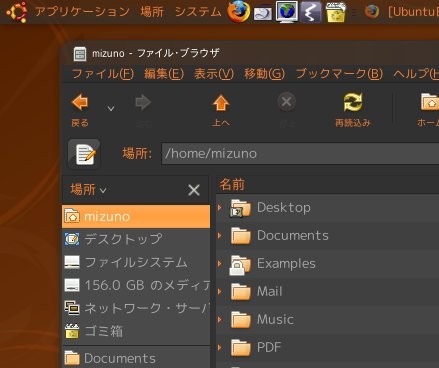Go to home folder with ホーム button
The image size is (439, 368).
(x=429, y=110)
